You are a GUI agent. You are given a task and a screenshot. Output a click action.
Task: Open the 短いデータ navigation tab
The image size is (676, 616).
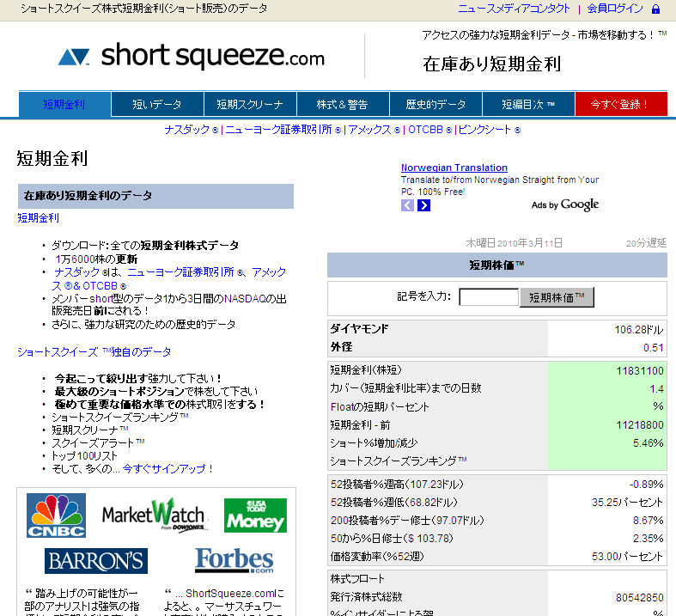[x=157, y=105]
